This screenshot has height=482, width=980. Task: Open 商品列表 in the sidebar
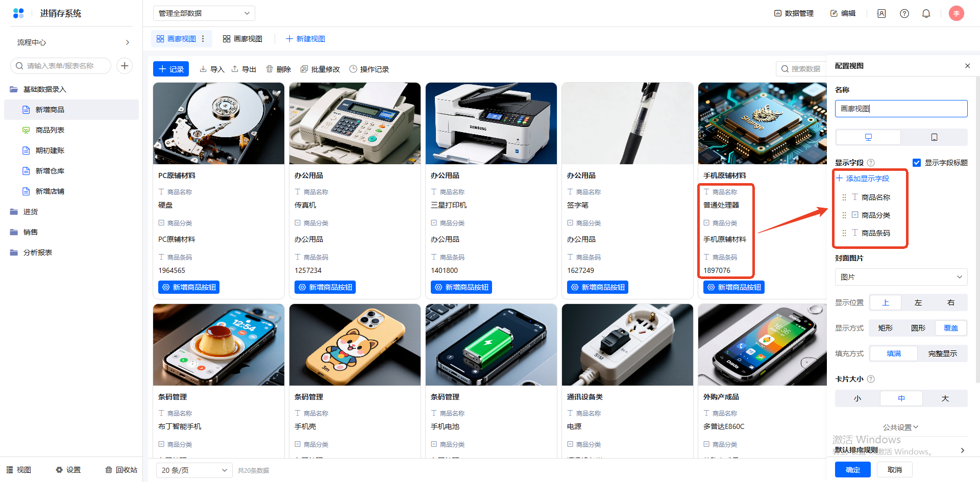point(50,130)
